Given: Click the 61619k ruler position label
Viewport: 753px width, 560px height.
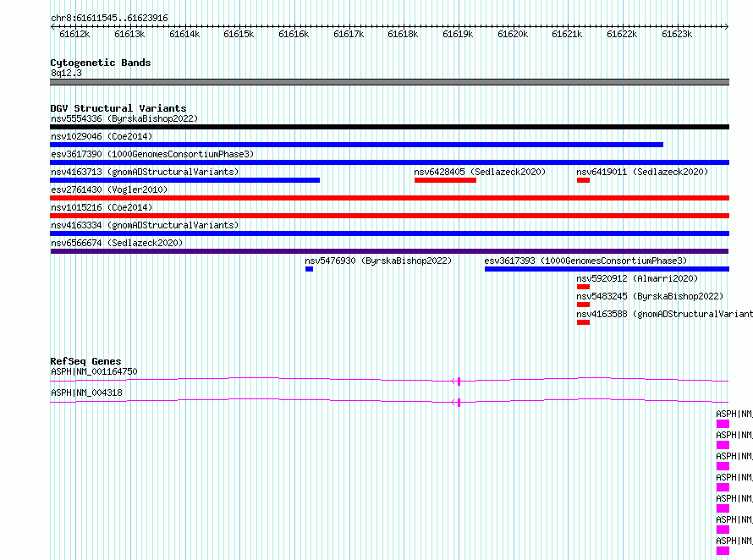Looking at the screenshot, I should (458, 34).
